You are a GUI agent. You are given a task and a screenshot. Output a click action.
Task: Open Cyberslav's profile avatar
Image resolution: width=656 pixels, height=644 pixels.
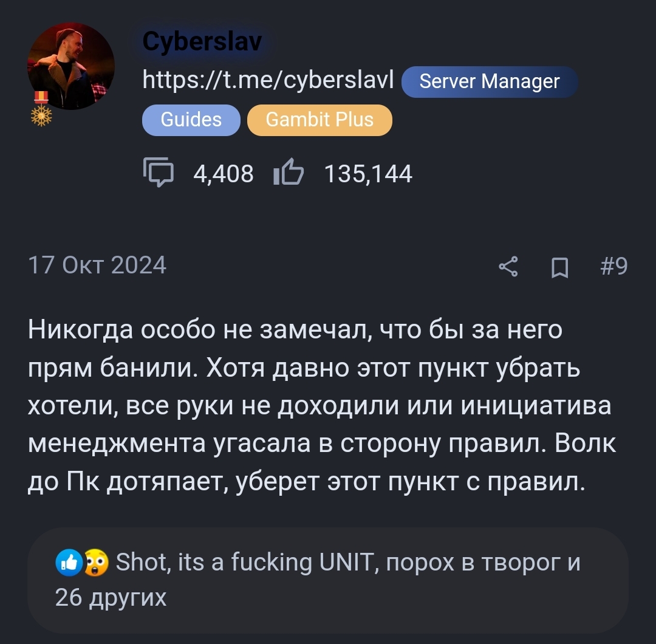click(x=71, y=66)
